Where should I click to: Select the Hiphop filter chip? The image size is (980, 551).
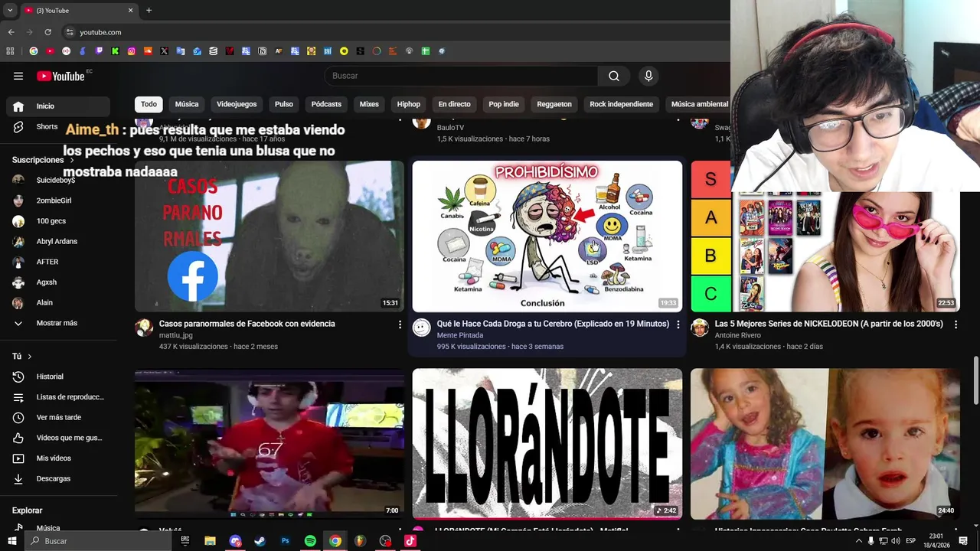click(x=409, y=104)
